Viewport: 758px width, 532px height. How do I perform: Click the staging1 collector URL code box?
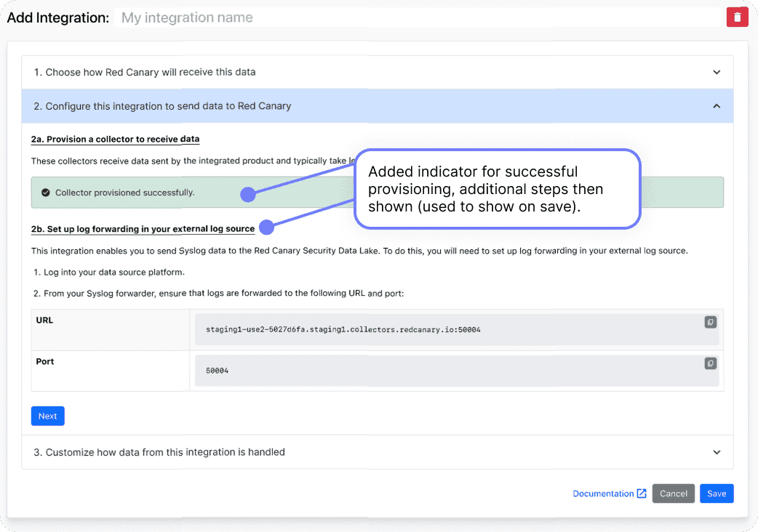[457, 330]
